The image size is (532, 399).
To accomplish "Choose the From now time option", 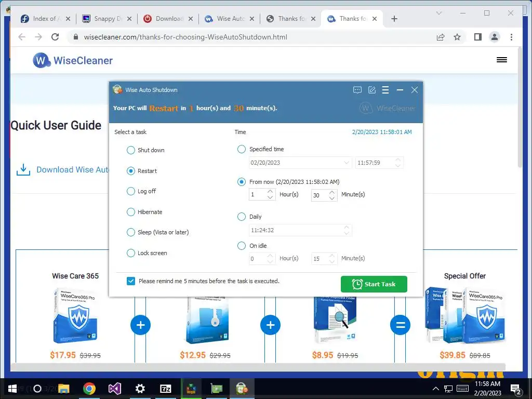I will pos(241,182).
